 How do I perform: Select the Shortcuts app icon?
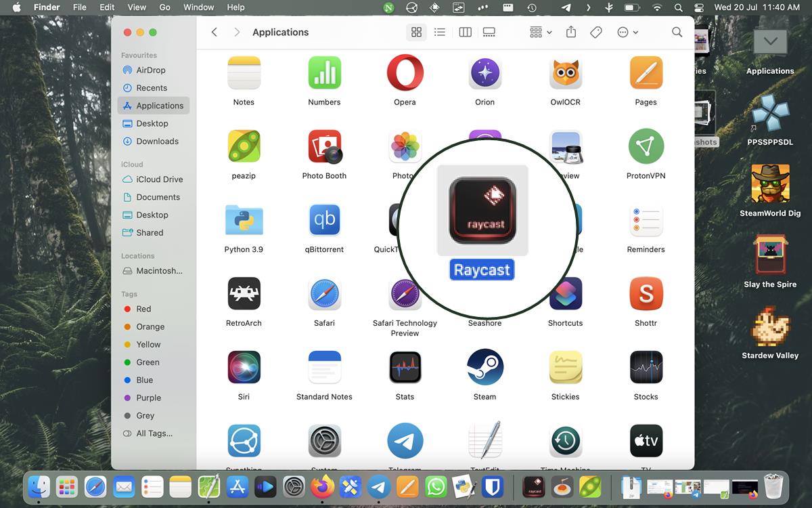565,294
